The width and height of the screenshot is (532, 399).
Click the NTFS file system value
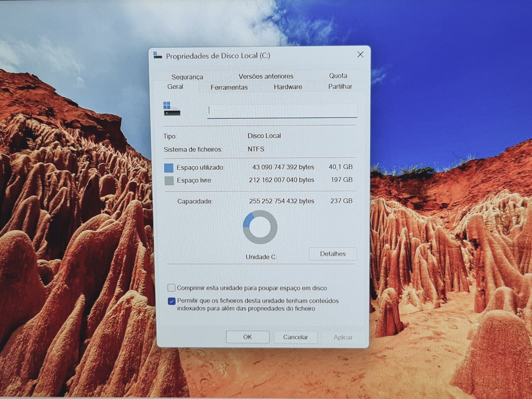(x=256, y=149)
